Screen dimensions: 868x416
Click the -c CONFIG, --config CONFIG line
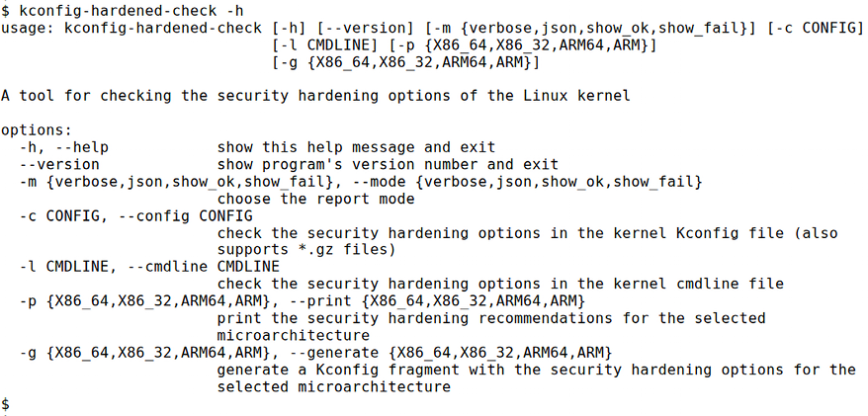[136, 216]
